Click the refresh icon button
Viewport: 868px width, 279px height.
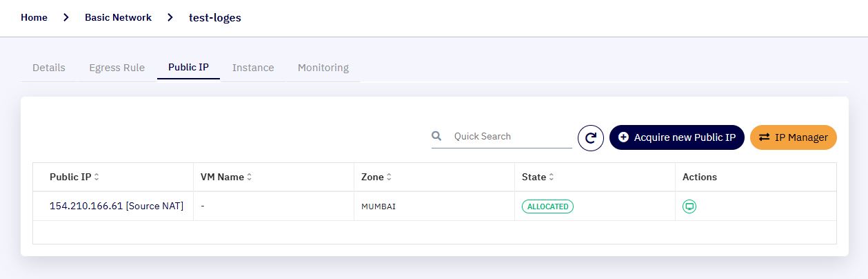591,137
